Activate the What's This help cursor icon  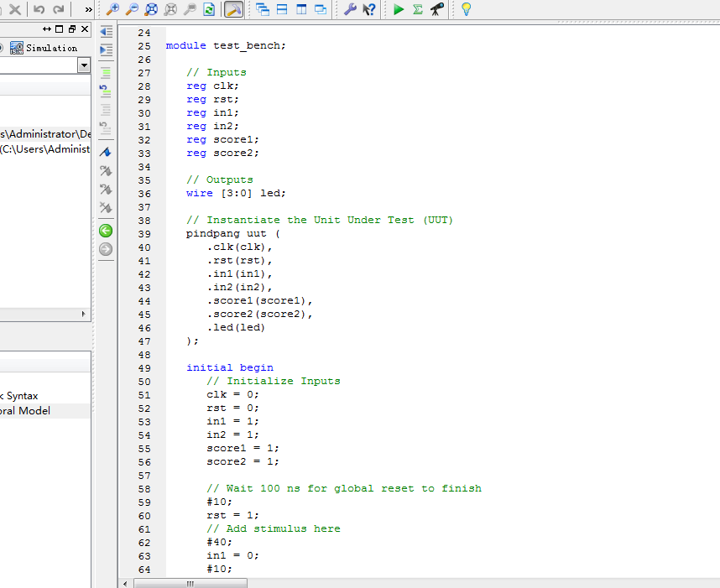tap(368, 9)
